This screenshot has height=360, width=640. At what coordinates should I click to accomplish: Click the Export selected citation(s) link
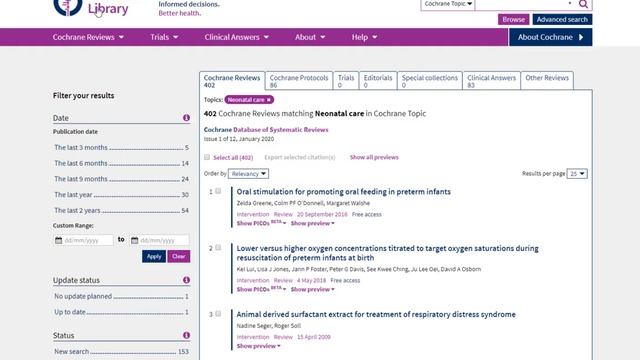tap(300, 157)
